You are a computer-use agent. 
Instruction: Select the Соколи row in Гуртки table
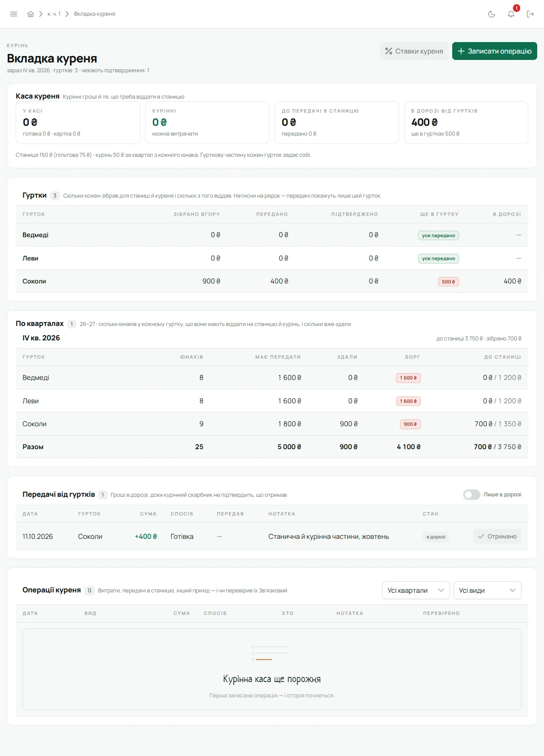tap(272, 281)
